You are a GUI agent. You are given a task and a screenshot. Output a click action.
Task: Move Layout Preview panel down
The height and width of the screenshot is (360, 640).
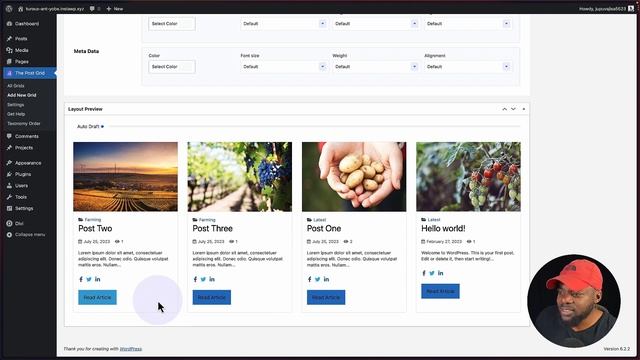pyautogui.click(x=513, y=109)
